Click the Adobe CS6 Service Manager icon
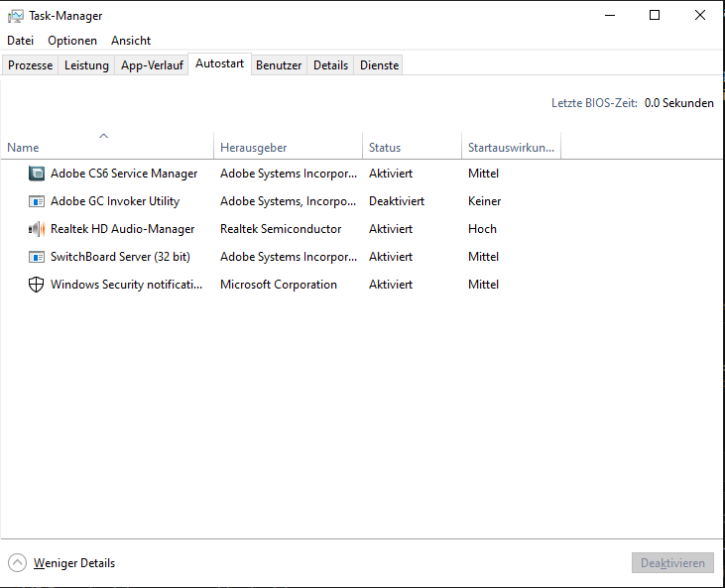 37,174
